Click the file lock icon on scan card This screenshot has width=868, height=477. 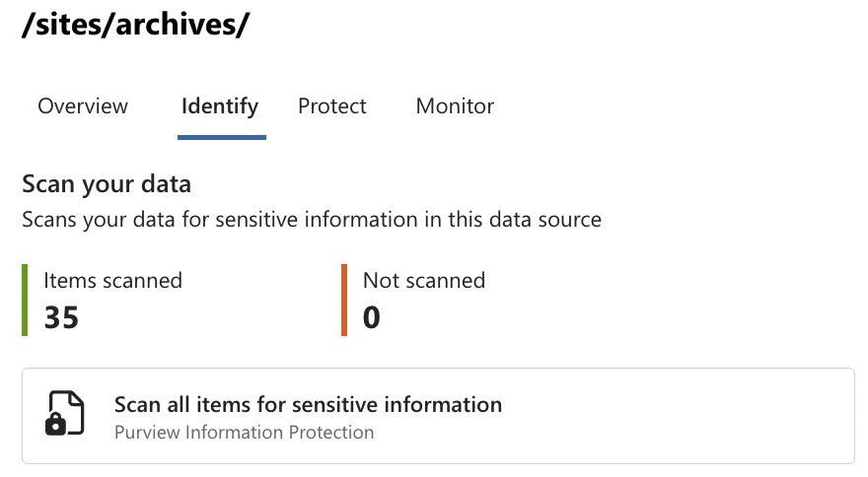click(61, 415)
